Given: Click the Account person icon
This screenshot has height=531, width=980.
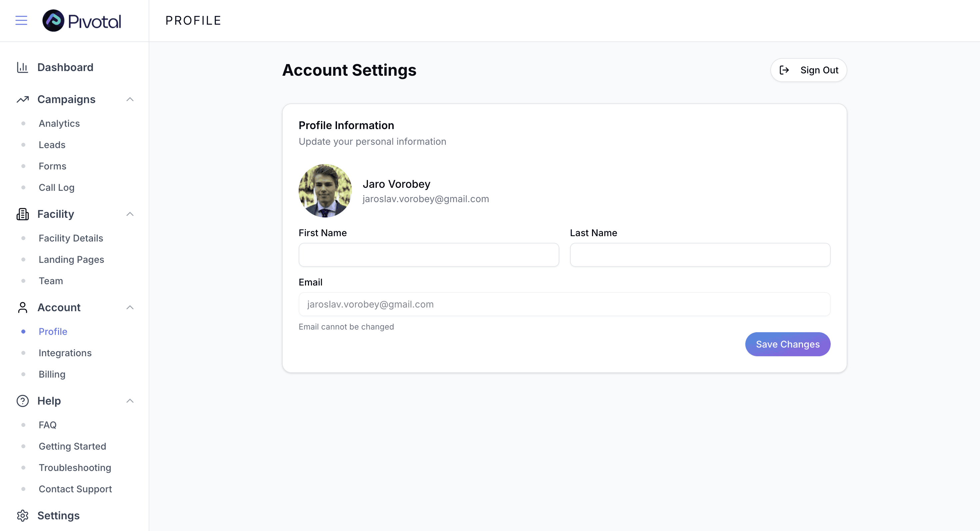Looking at the screenshot, I should (x=22, y=308).
